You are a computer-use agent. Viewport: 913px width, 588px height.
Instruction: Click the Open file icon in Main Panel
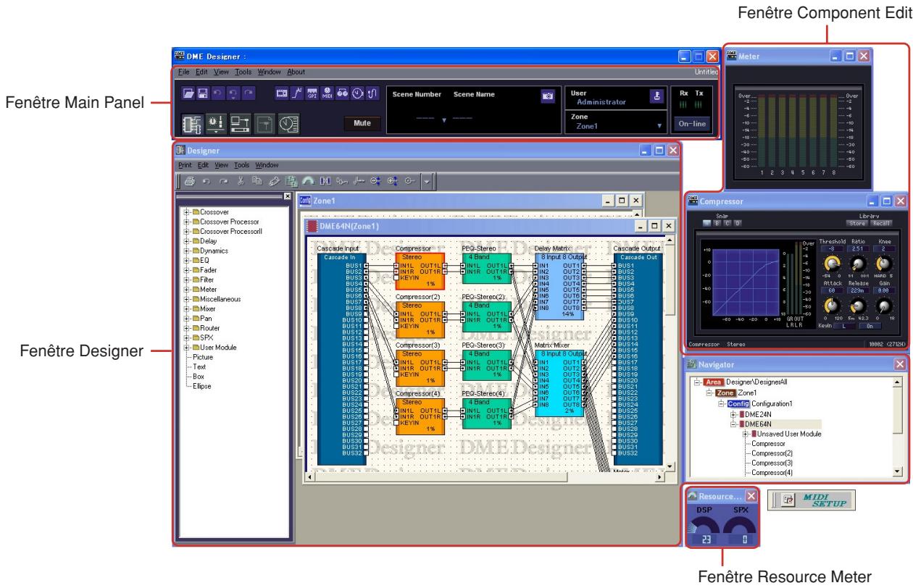tap(188, 93)
